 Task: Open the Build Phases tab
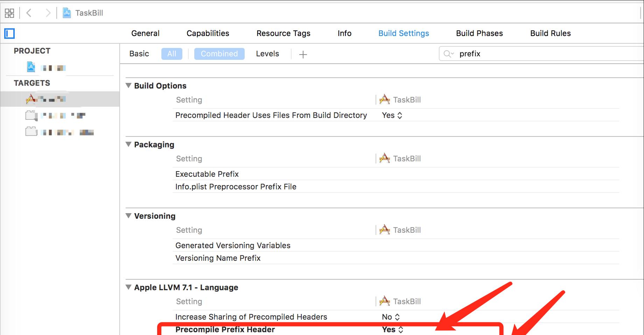tap(479, 33)
